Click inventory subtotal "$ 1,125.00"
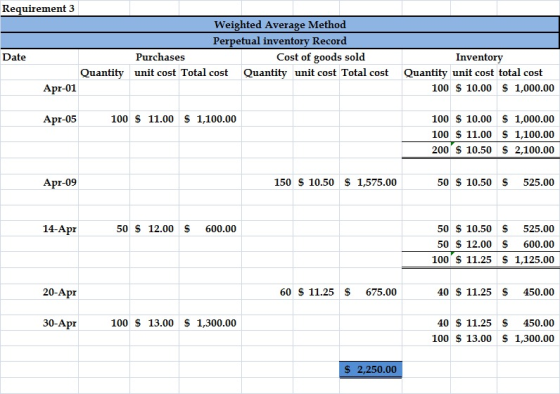This screenshot has width=560, height=394. click(x=528, y=260)
